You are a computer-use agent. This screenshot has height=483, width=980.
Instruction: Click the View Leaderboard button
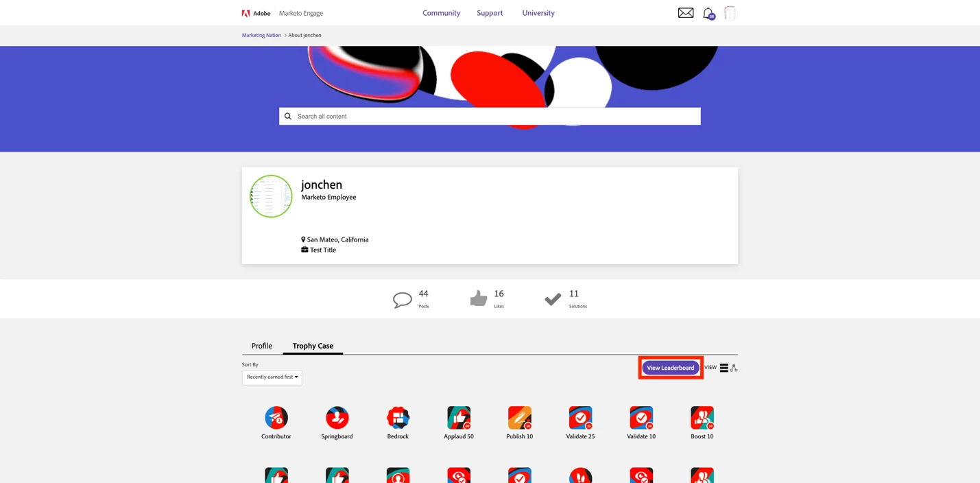pos(671,368)
